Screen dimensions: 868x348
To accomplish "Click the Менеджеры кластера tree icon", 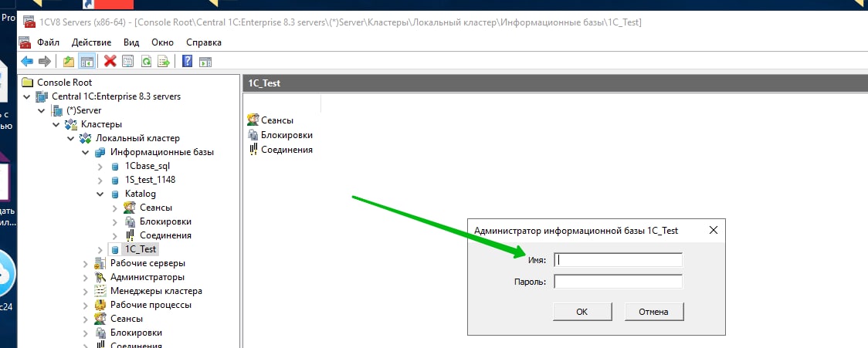I will [100, 290].
